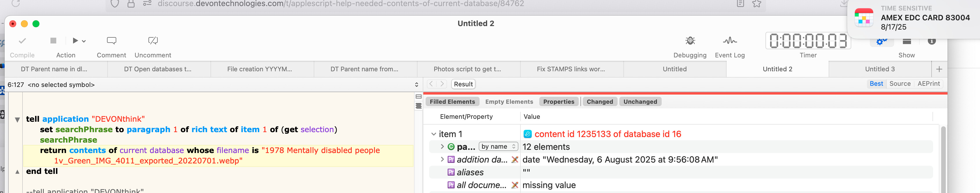Toggle the Properties filter

[558, 102]
